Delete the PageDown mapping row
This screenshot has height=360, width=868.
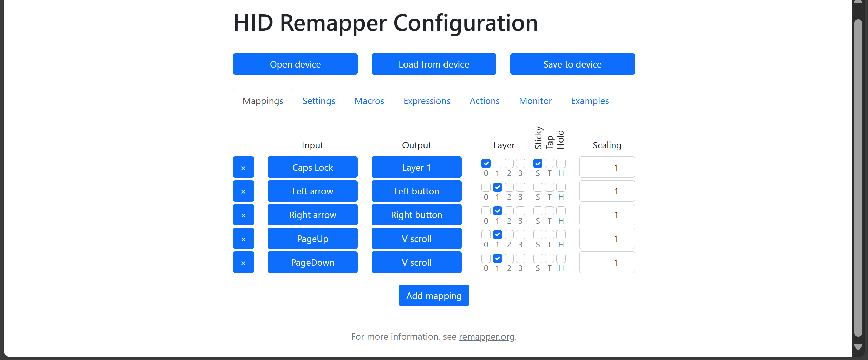pyautogui.click(x=243, y=262)
